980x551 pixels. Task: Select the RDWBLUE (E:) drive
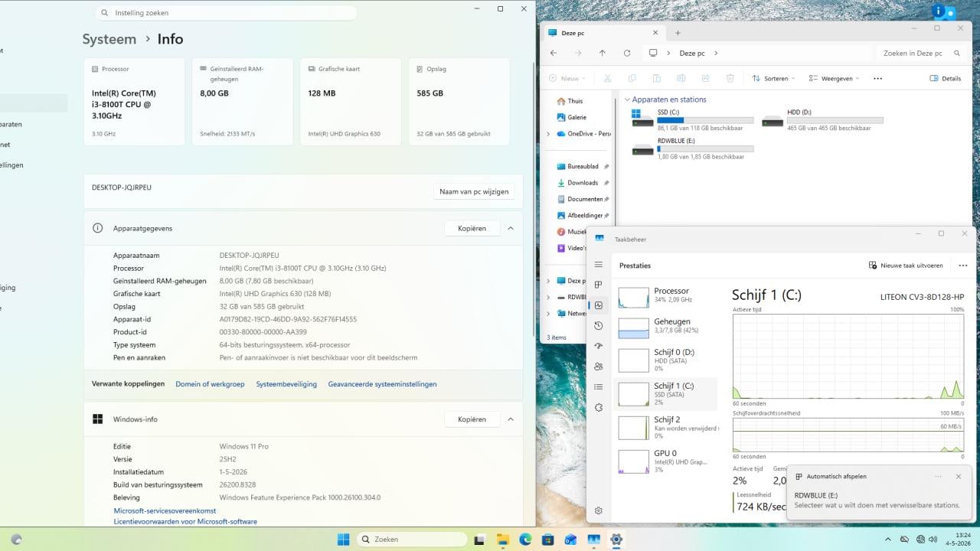pos(692,148)
